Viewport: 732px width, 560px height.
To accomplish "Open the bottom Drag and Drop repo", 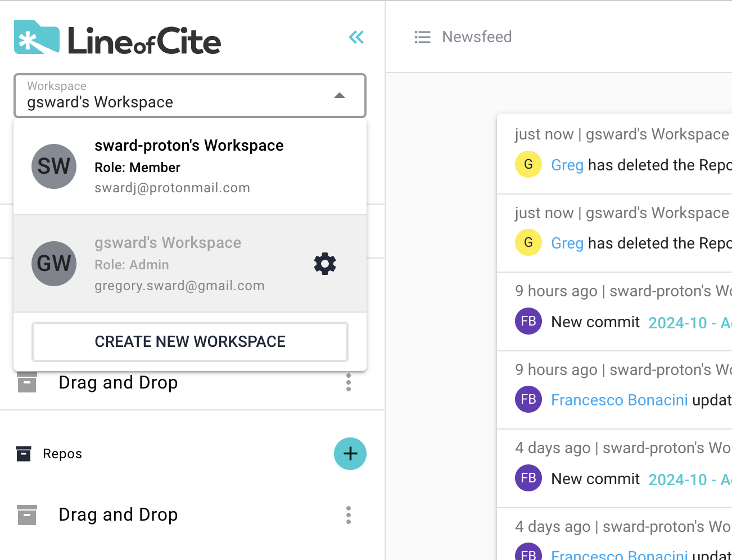I will [118, 515].
